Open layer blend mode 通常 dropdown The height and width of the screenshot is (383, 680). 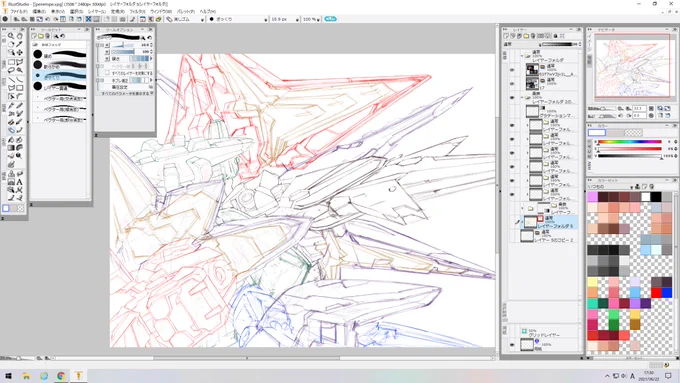[522, 44]
